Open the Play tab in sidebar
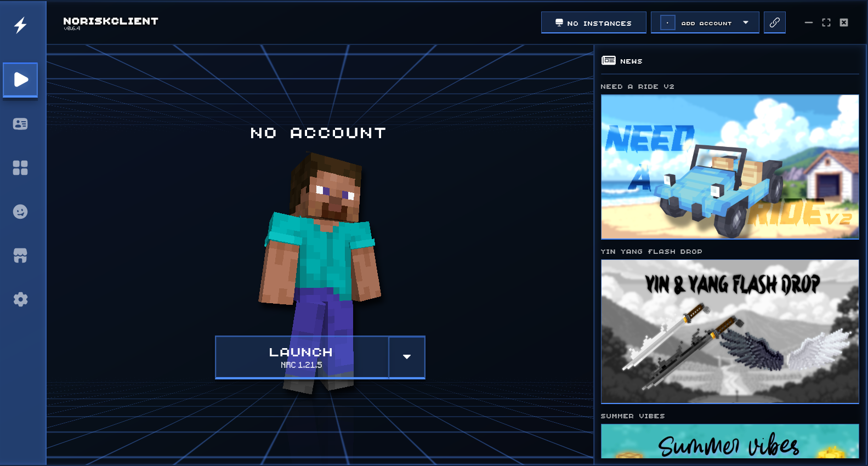Image resolution: width=868 pixels, height=466 pixels. pos(20,80)
